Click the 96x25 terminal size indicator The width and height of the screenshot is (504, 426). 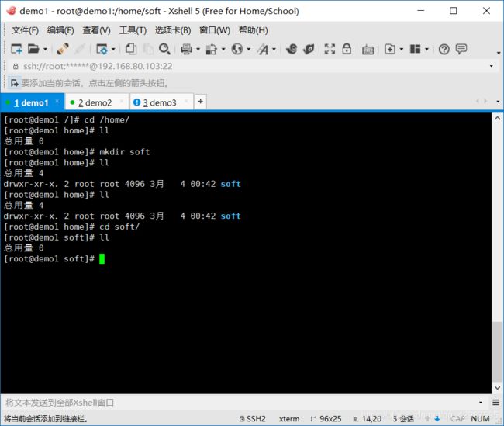tap(326, 418)
